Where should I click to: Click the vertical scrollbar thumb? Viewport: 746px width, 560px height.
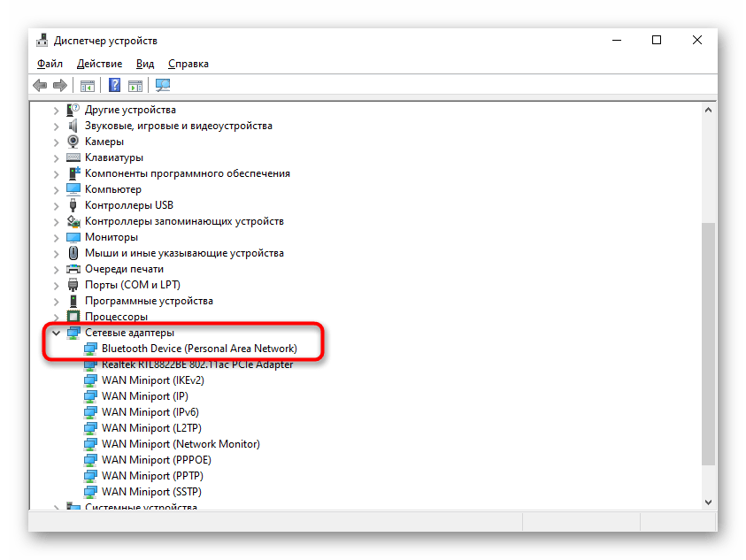[x=709, y=343]
